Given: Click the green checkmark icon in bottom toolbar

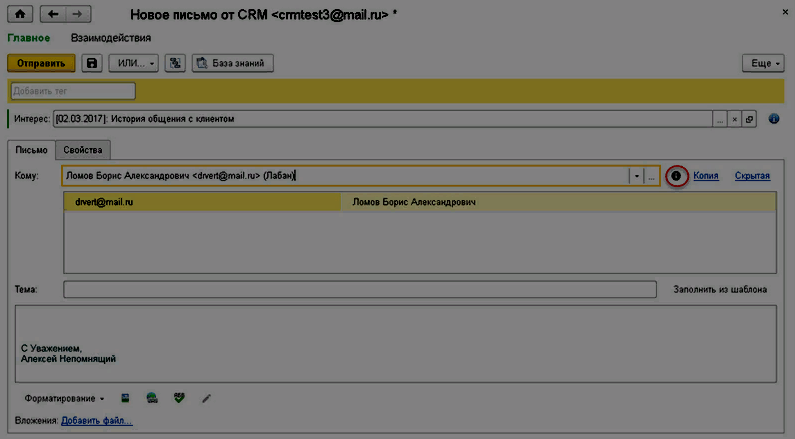Looking at the screenshot, I should click(179, 398).
